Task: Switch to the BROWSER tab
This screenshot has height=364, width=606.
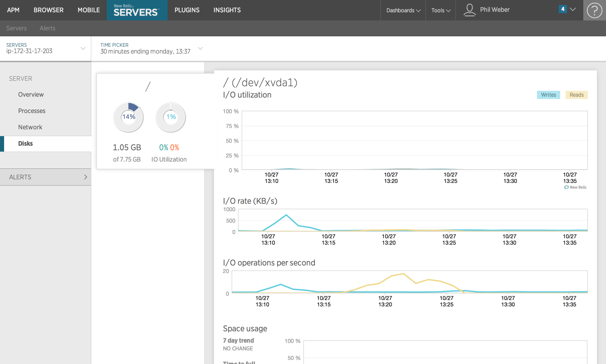Action: click(49, 10)
